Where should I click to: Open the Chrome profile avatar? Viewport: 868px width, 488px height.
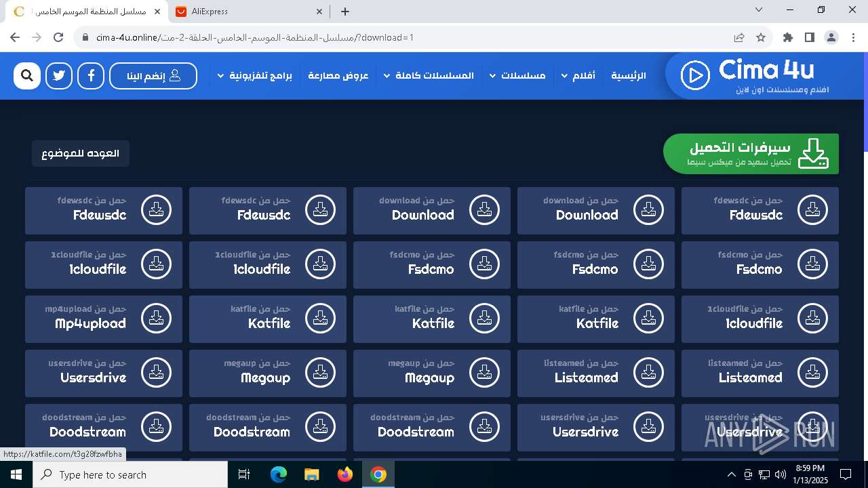click(x=831, y=37)
